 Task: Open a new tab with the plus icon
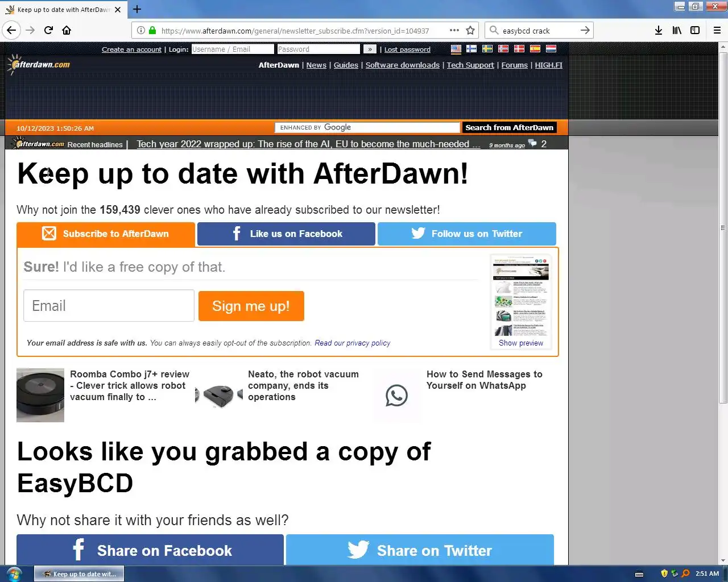click(x=137, y=9)
